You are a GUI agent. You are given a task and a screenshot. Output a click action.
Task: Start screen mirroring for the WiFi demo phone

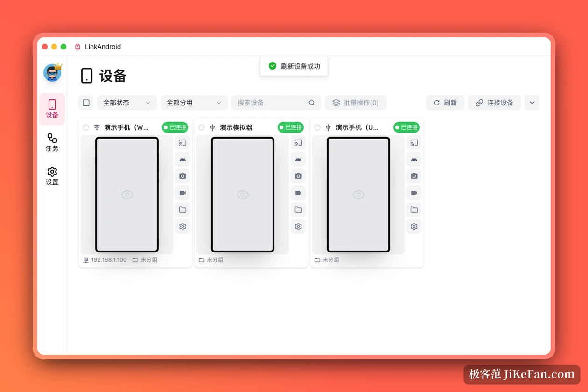click(x=182, y=143)
